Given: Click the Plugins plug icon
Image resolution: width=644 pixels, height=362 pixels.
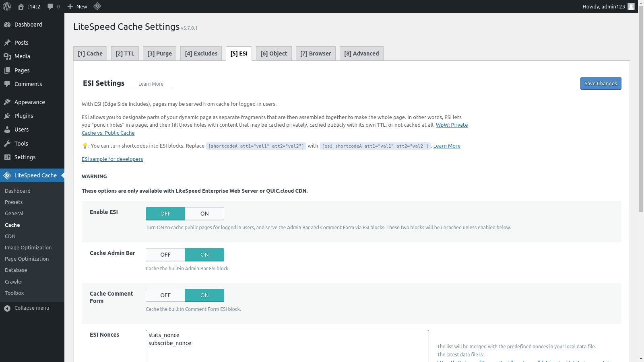Looking at the screenshot, I should pos(7,116).
